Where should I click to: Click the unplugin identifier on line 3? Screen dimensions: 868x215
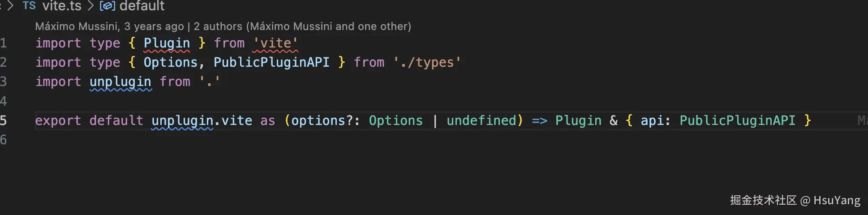(120, 82)
